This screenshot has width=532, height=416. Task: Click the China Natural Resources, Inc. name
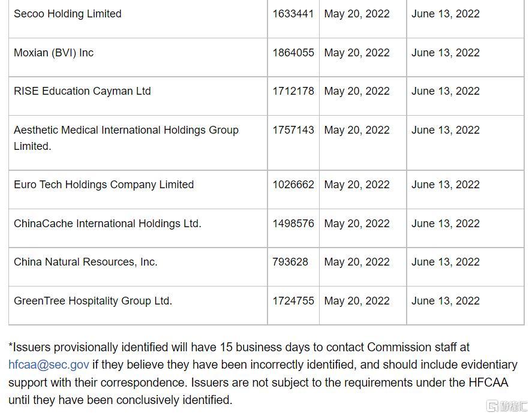coord(86,262)
